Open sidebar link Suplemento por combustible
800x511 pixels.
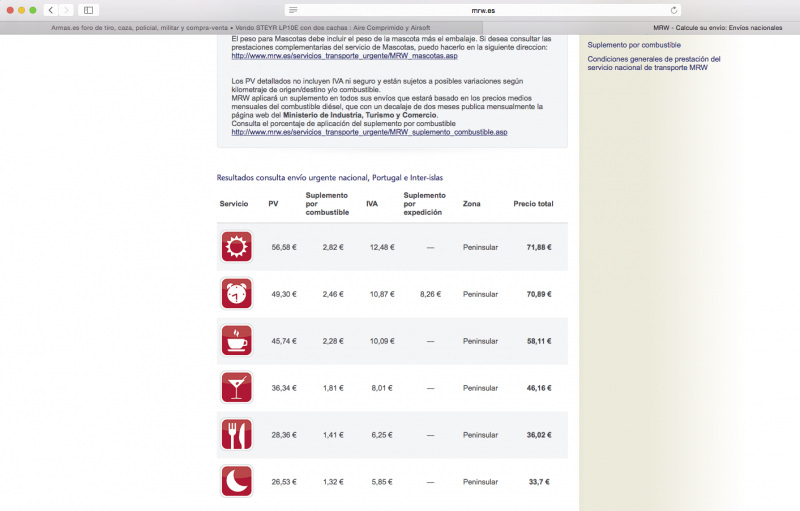coord(633,45)
